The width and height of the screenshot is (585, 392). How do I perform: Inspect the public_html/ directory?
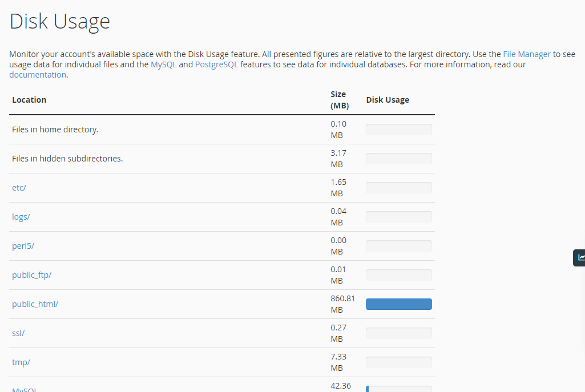(35, 304)
